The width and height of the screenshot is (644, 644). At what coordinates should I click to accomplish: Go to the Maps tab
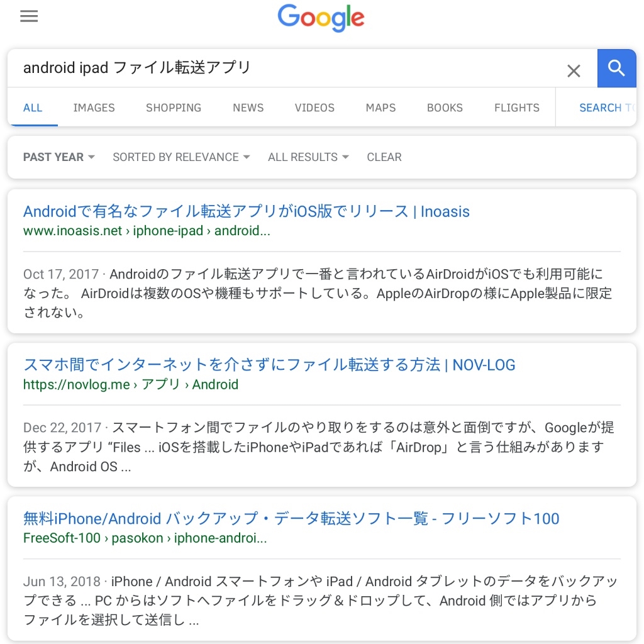pyautogui.click(x=380, y=108)
